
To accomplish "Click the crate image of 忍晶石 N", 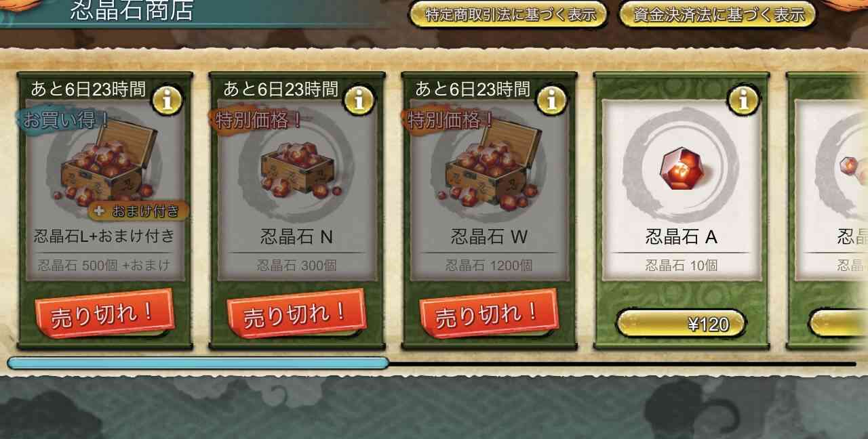I will coord(297,169).
